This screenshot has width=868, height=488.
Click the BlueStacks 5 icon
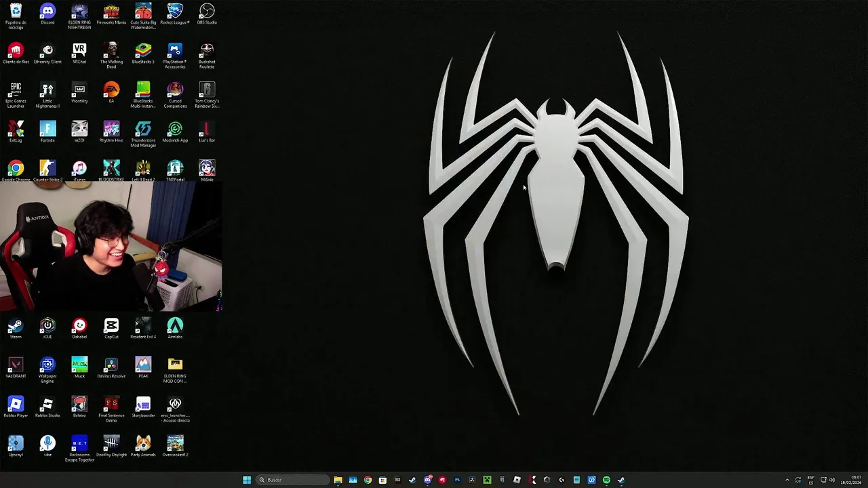(143, 54)
